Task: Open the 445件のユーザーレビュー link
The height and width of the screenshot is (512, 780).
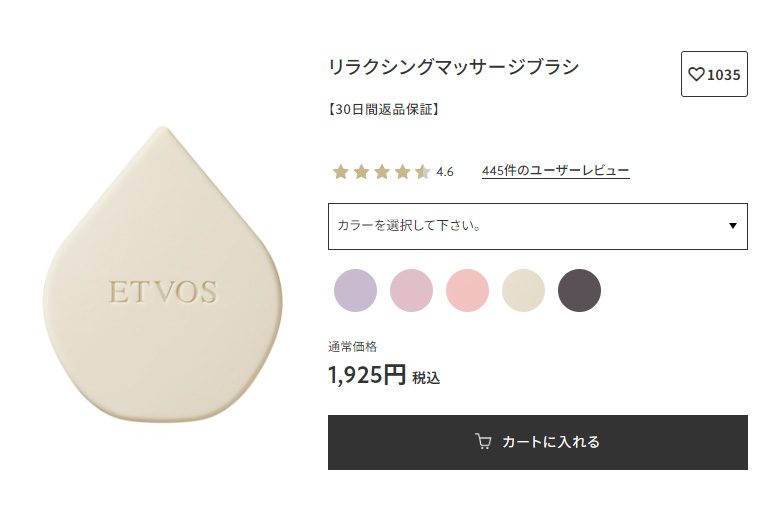Action: pos(556,171)
